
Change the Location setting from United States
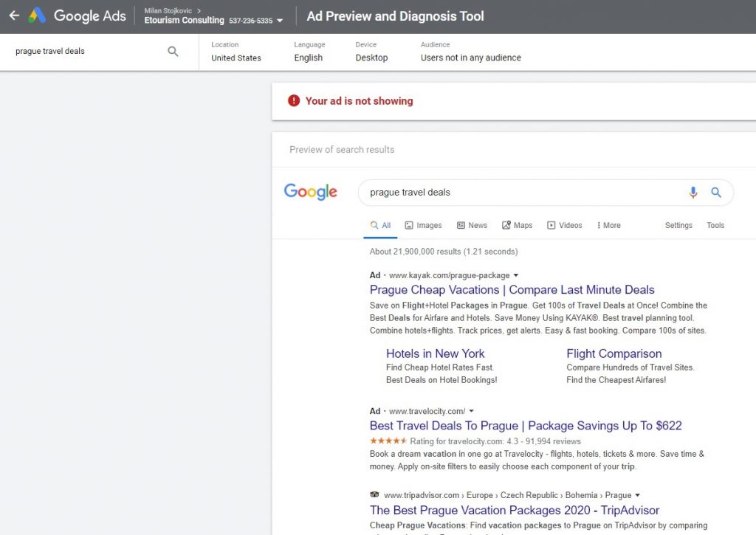coord(236,52)
